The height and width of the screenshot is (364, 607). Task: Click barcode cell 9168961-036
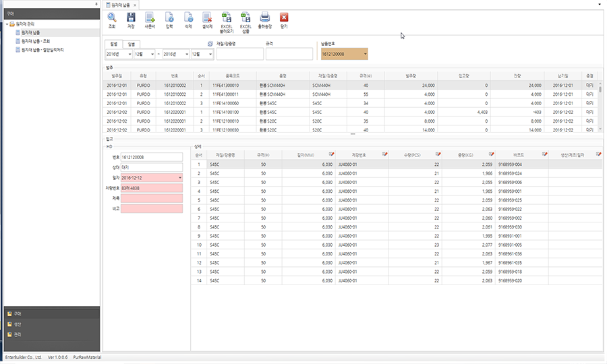pyautogui.click(x=521, y=253)
